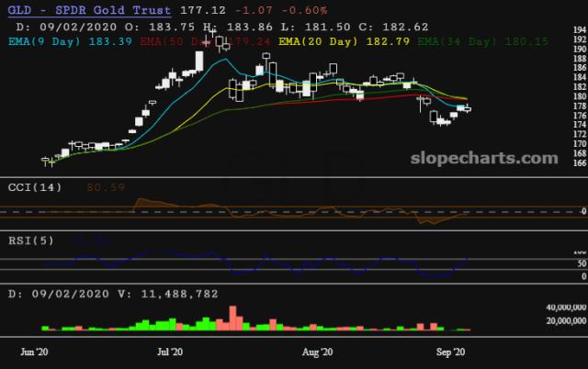
Task: Click the Jun '20 date axis label
Action: coord(34,352)
